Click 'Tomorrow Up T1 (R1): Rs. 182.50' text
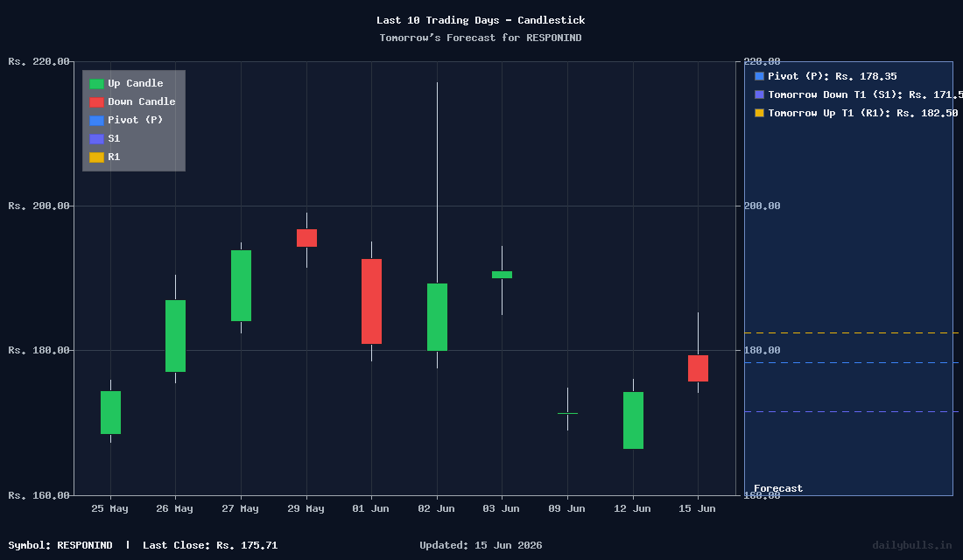Image resolution: width=963 pixels, height=560 pixels. click(863, 113)
